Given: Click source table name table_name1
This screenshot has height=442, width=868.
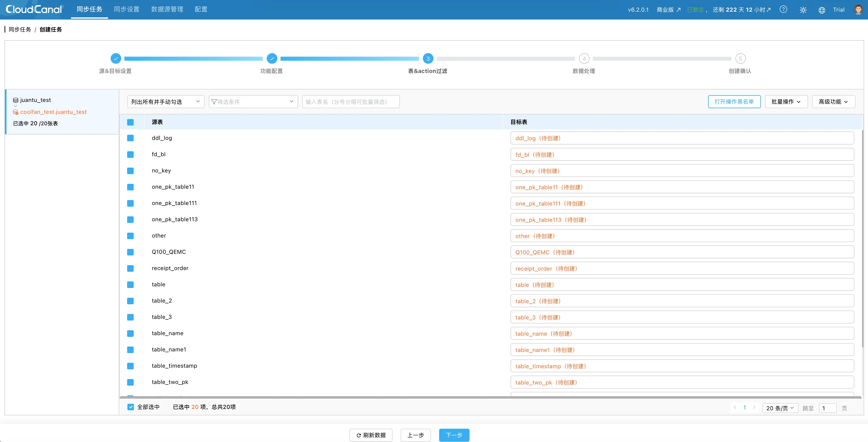Looking at the screenshot, I should click(x=169, y=350).
